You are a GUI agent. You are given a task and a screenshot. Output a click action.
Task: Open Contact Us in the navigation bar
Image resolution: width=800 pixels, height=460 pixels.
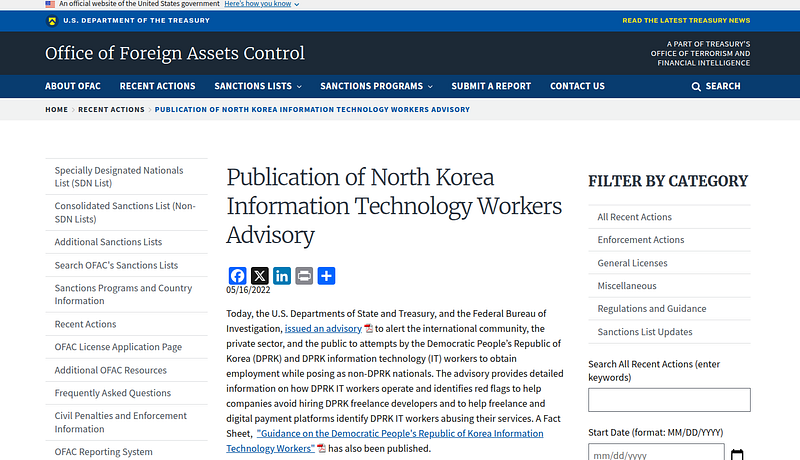(577, 86)
